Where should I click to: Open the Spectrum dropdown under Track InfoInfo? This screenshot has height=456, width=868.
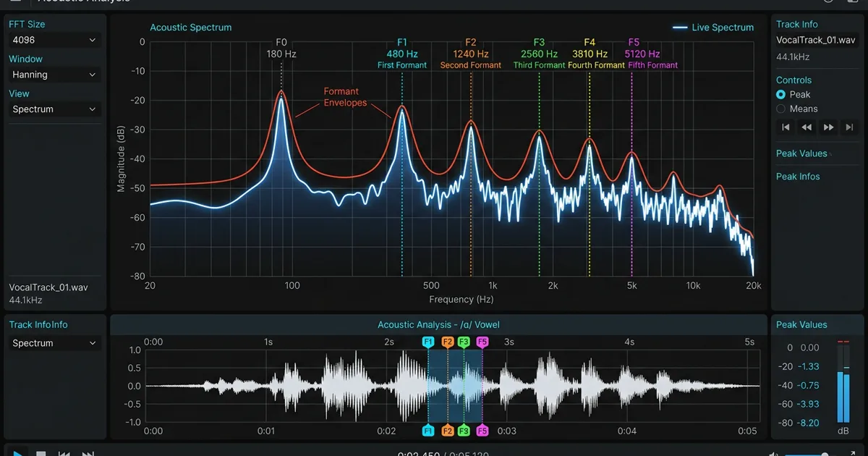tap(54, 343)
